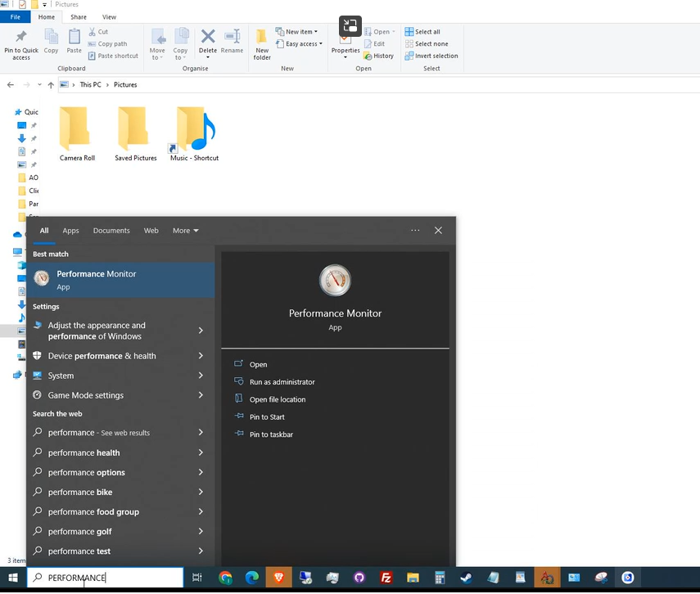Launch FileZilla from the taskbar
The width and height of the screenshot is (700, 594).
[386, 578]
